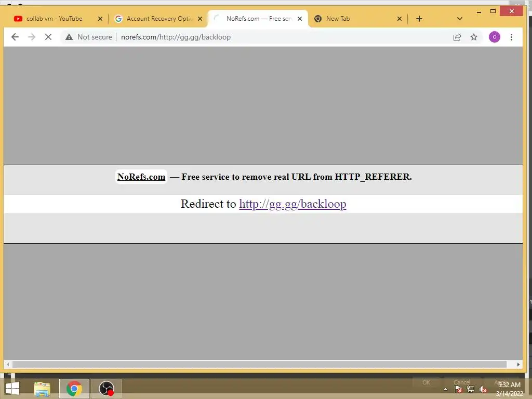Go back to the previous page
Screen dimensions: 532x399
(x=15, y=37)
